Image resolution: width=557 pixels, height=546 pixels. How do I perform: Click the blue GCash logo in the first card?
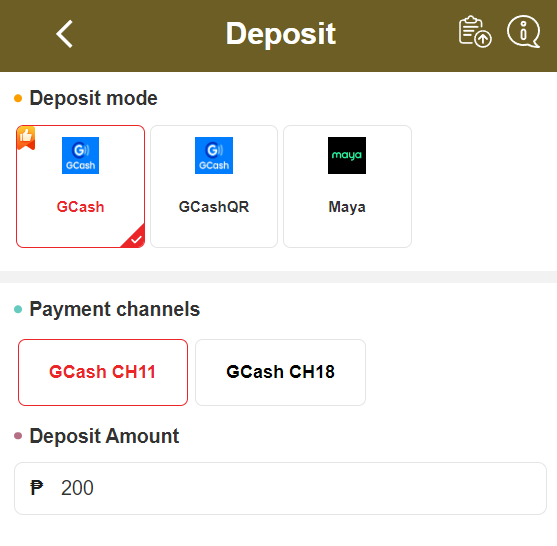tap(80, 155)
